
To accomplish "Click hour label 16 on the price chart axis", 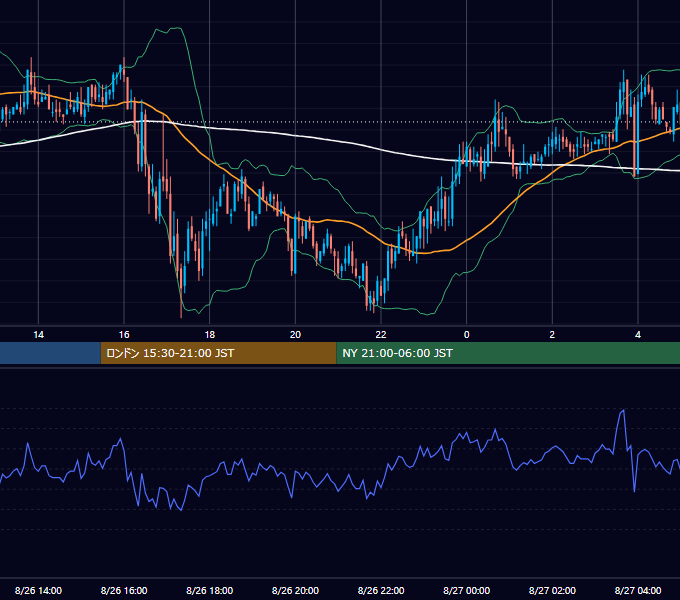I will click(124, 335).
